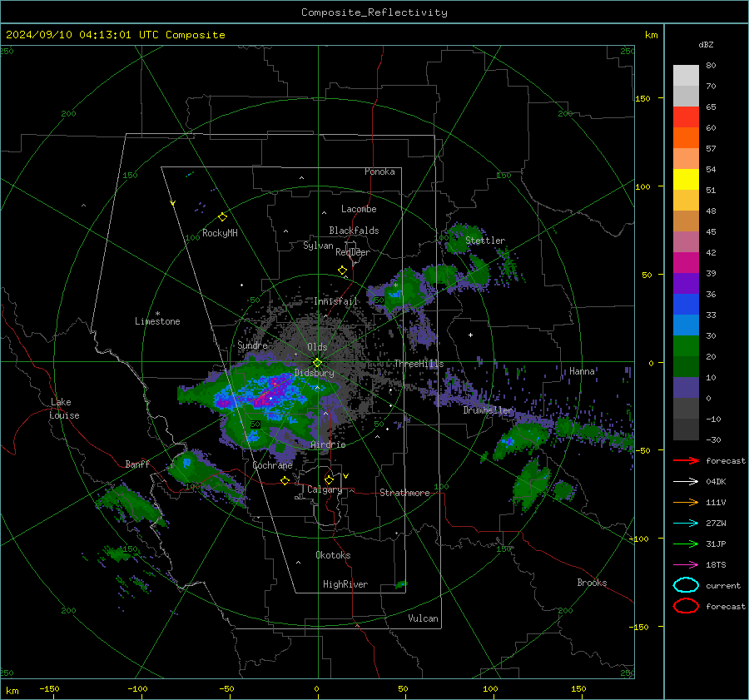Click the cyan current ellipse icon

(686, 585)
